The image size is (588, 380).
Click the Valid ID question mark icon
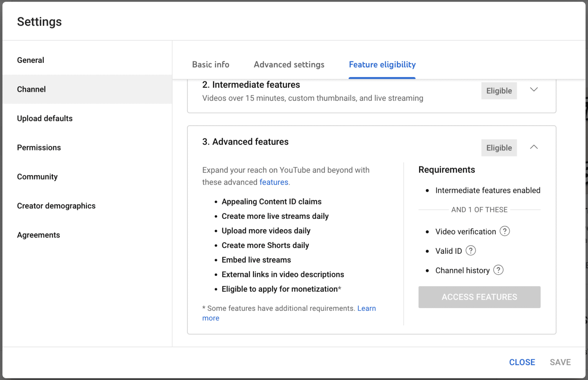(x=470, y=251)
